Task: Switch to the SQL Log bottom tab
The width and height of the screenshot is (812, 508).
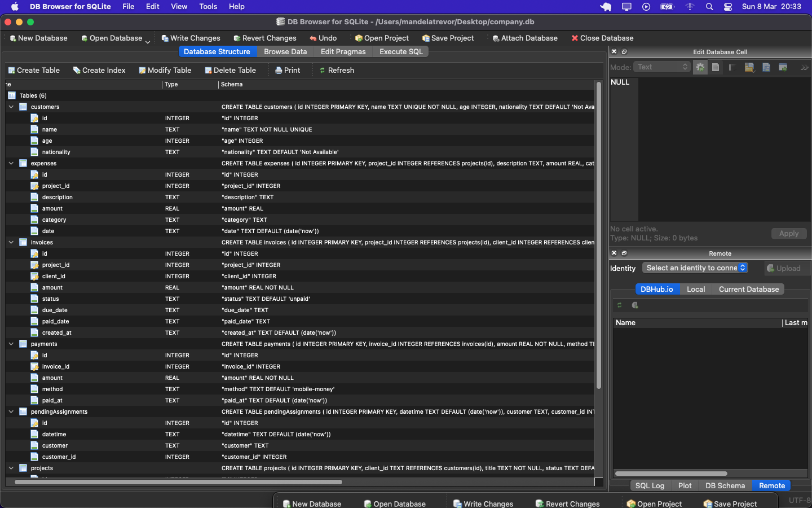Action: tap(650, 485)
